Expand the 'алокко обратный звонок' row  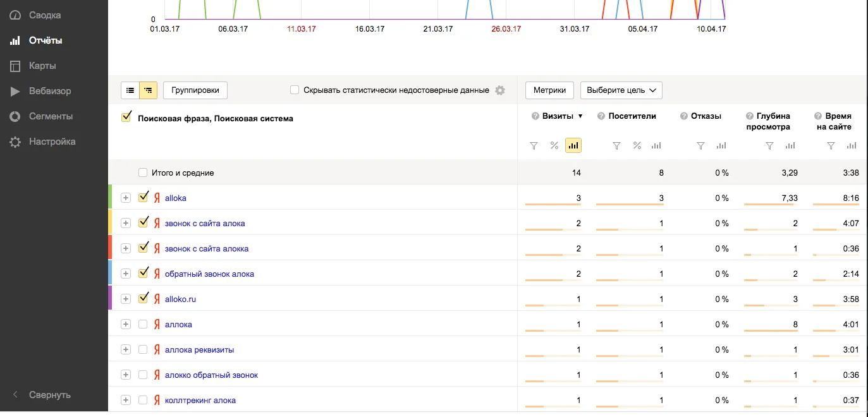(x=126, y=375)
